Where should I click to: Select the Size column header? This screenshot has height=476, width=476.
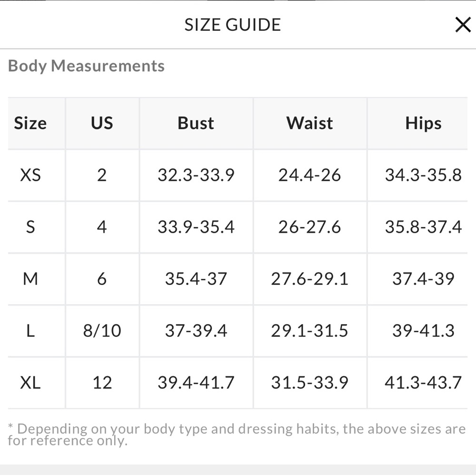coord(30,123)
